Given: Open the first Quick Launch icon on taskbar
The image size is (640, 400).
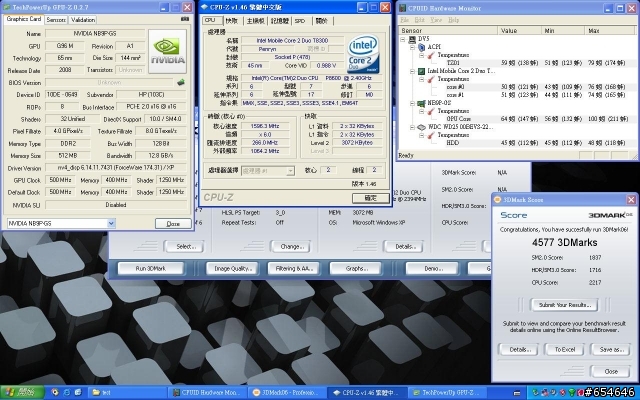Looking at the screenshot, I should (x=55, y=392).
